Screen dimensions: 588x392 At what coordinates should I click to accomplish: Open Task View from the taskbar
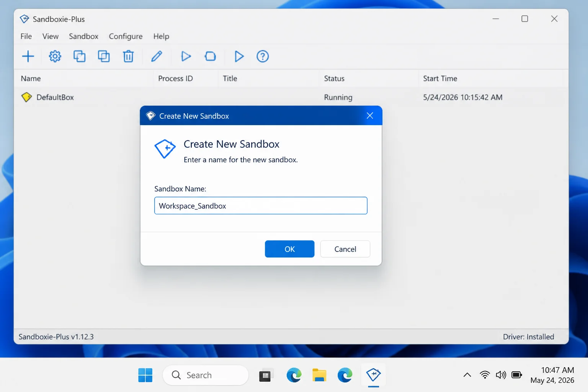265,376
